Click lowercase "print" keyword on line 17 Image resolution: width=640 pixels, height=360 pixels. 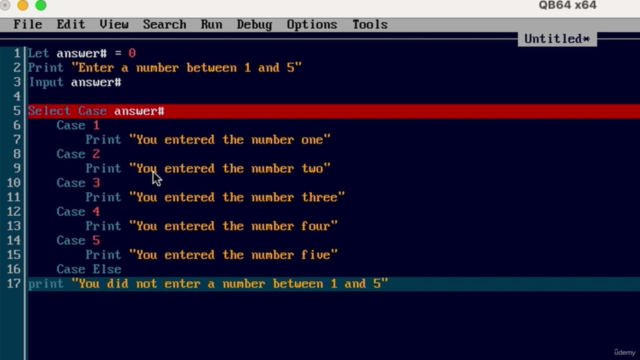pyautogui.click(x=46, y=284)
